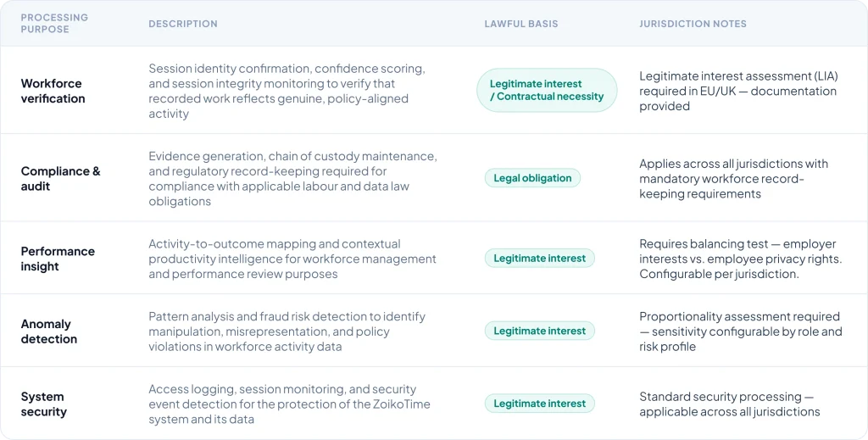Select the Lawful Basis column header
This screenshot has width=868, height=440.
521,24
